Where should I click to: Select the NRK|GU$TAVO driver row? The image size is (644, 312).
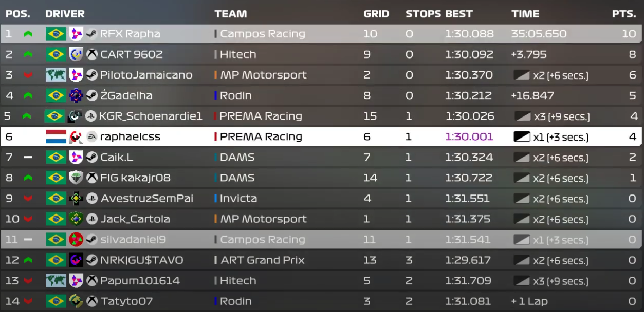coord(141,260)
